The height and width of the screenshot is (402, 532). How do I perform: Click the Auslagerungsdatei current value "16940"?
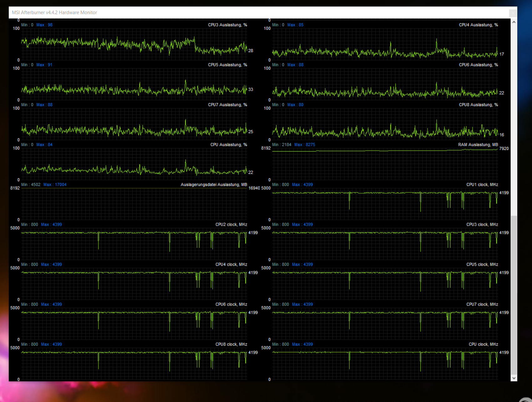[x=254, y=188]
